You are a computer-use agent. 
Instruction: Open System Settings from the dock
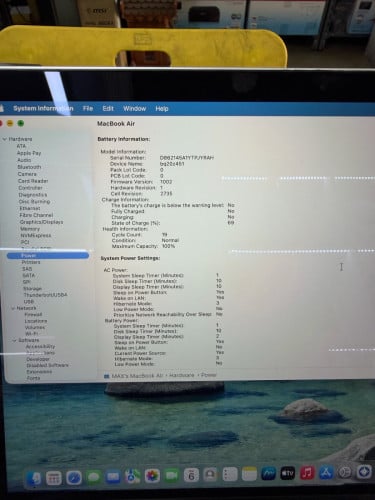[x=345, y=473]
